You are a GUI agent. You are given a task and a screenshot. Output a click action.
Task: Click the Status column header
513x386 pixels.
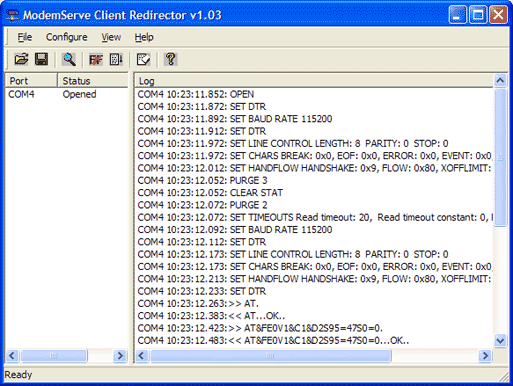click(x=93, y=81)
